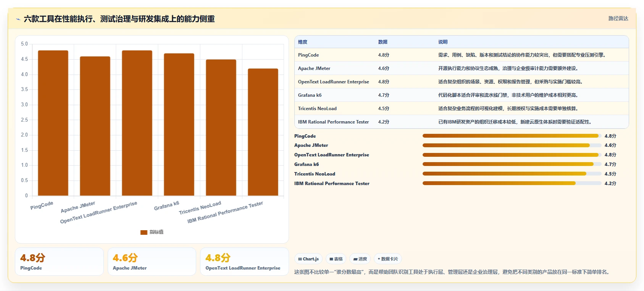Click the Grafana k6 x-axis label
Screen dimensions: 644x291
point(166,206)
